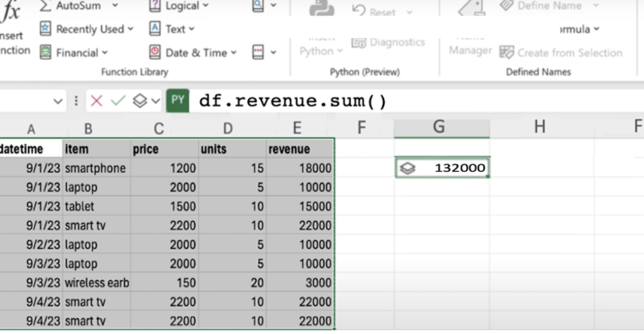The image size is (644, 334).
Task: Click the 'price' header cell
Action: click(165, 149)
